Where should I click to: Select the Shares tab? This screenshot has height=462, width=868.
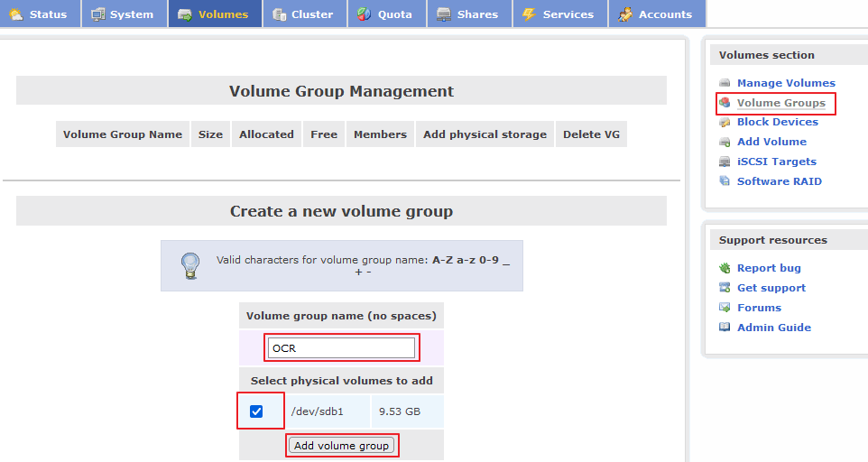[x=467, y=14]
